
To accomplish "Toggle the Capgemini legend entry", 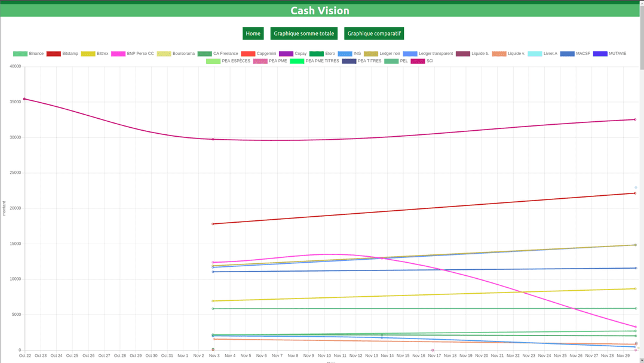I will (x=258, y=54).
